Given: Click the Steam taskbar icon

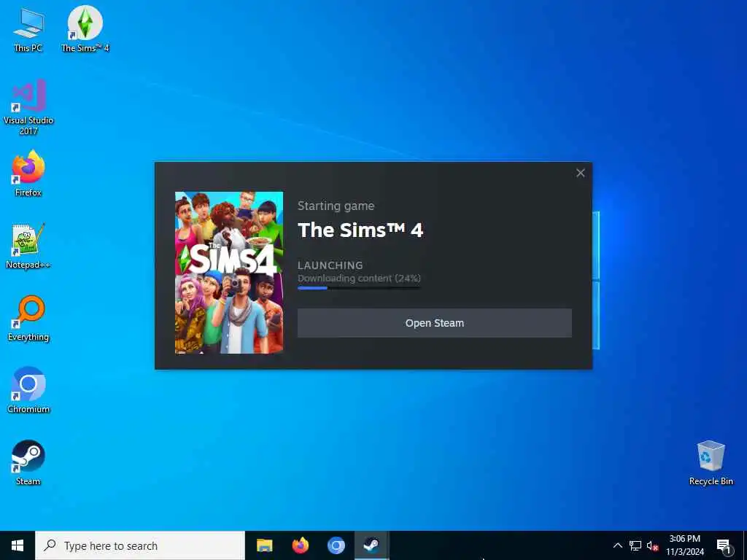Looking at the screenshot, I should [x=371, y=545].
